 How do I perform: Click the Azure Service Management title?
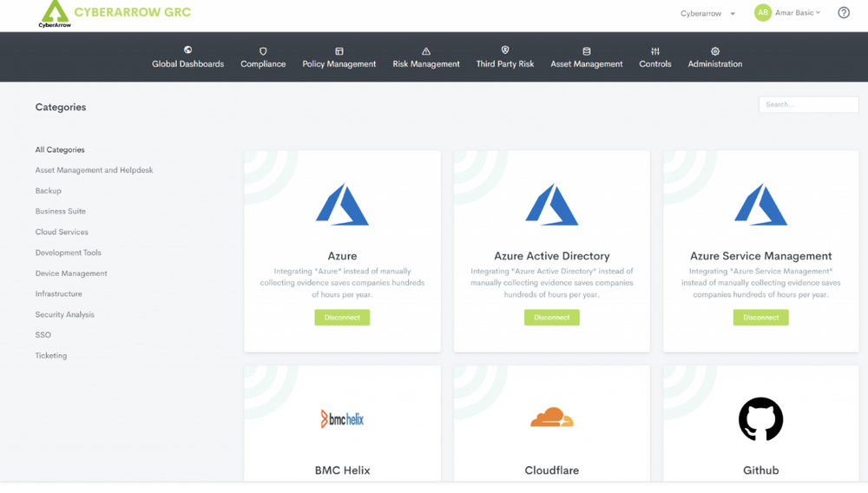pos(760,256)
